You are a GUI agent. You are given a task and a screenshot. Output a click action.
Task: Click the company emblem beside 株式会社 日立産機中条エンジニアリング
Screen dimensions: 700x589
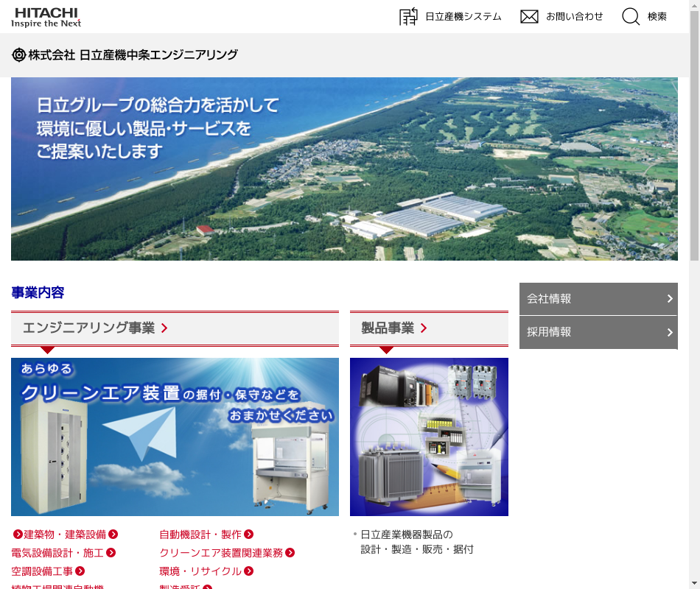pos(19,54)
